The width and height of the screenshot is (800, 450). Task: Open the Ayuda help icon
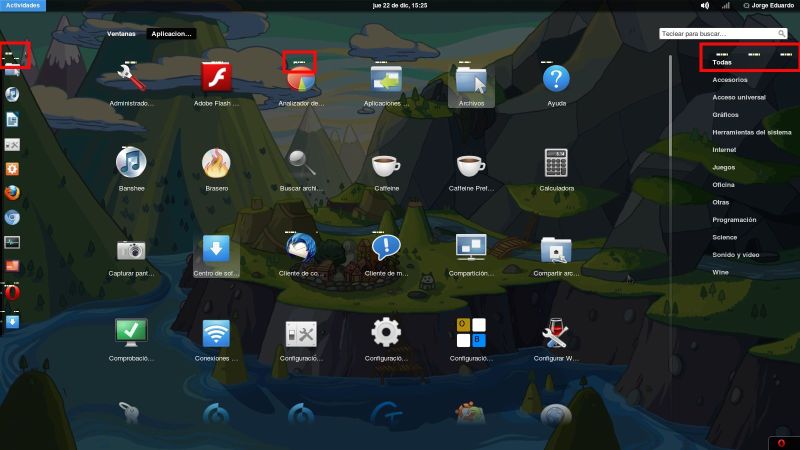[x=556, y=79]
